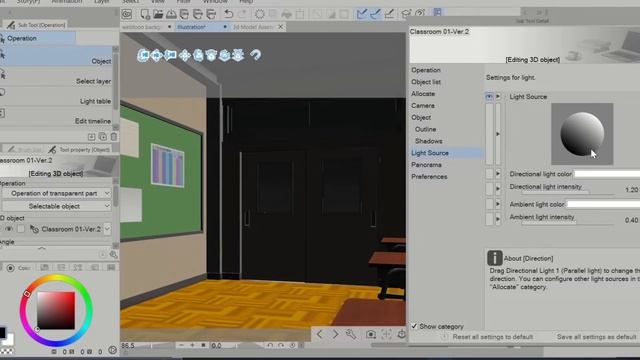The width and height of the screenshot is (640, 360).
Task: Click rotate canvas left icon in status bar
Action: tap(270, 345)
